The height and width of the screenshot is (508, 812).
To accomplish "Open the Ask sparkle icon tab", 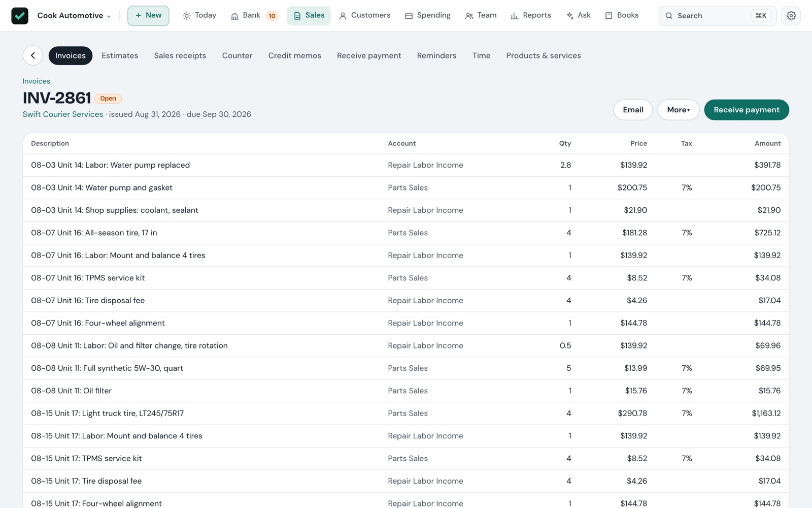I will pyautogui.click(x=579, y=16).
